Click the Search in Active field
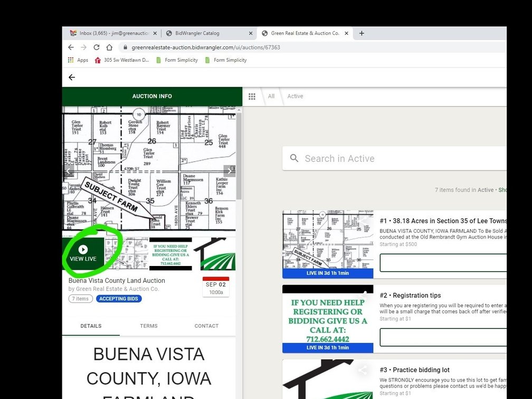Image resolution: width=532 pixels, height=399 pixels. tap(394, 158)
